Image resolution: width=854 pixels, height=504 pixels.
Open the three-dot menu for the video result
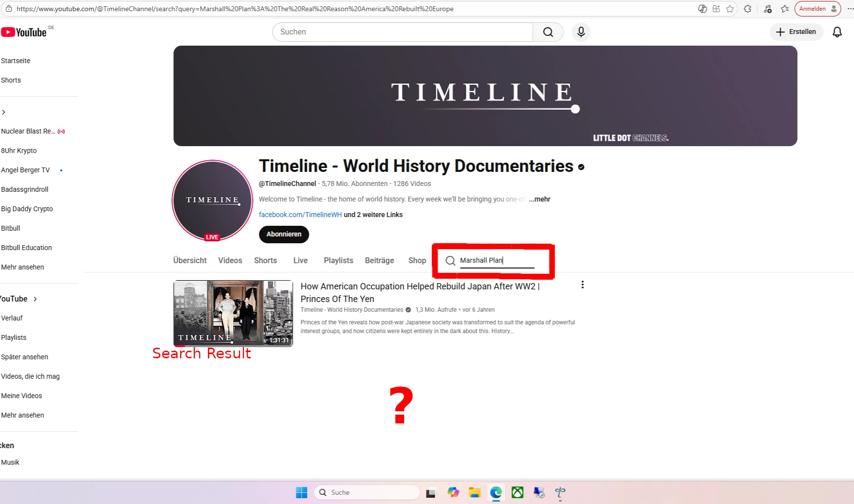tap(582, 285)
